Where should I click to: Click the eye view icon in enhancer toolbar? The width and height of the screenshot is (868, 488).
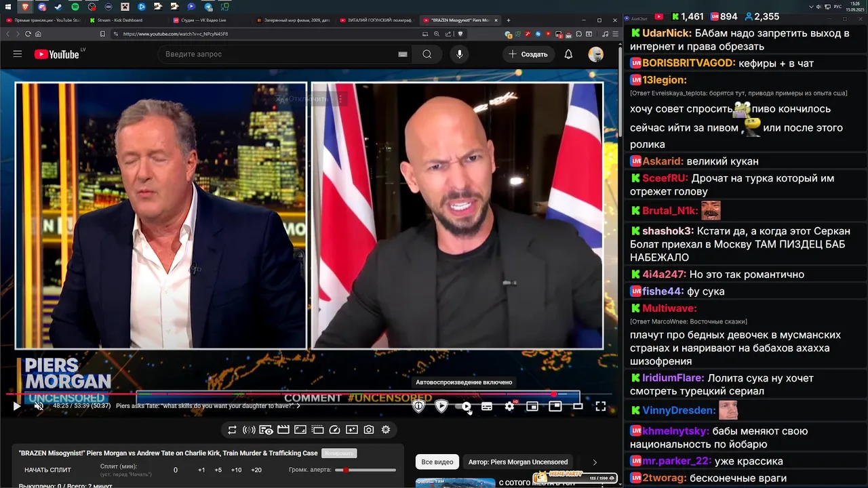(x=266, y=430)
